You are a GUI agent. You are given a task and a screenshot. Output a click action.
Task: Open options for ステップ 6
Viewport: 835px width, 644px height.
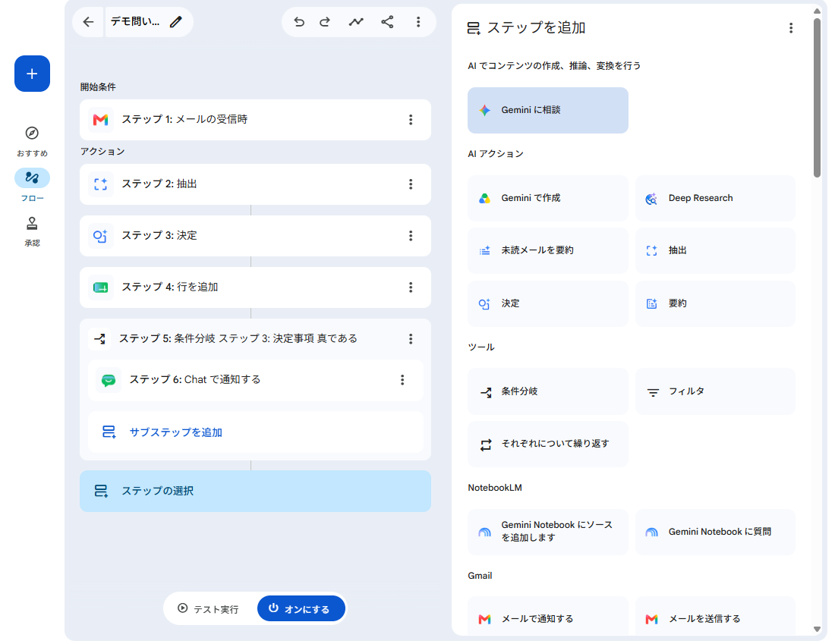click(402, 380)
